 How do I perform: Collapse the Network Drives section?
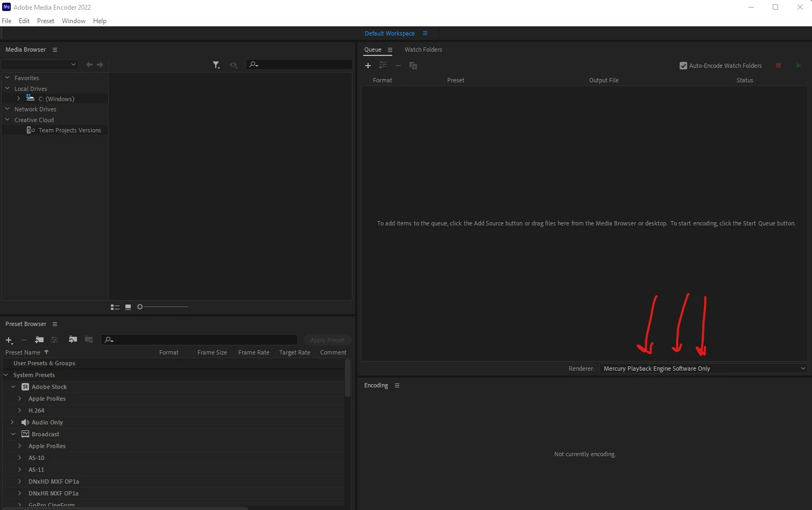click(8, 109)
